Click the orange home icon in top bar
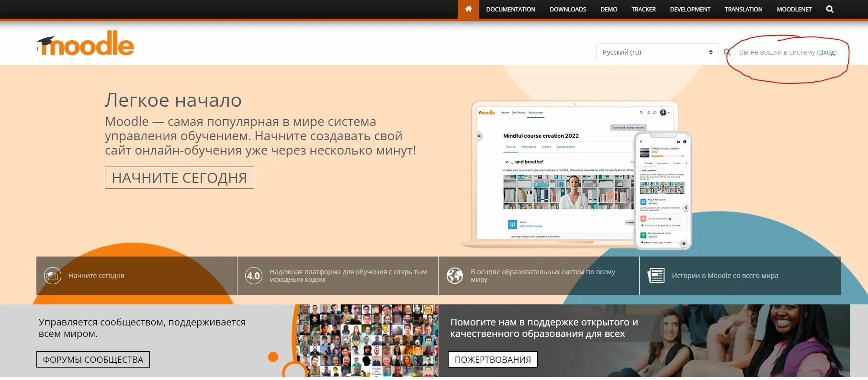This screenshot has height=380, width=868. (x=468, y=9)
